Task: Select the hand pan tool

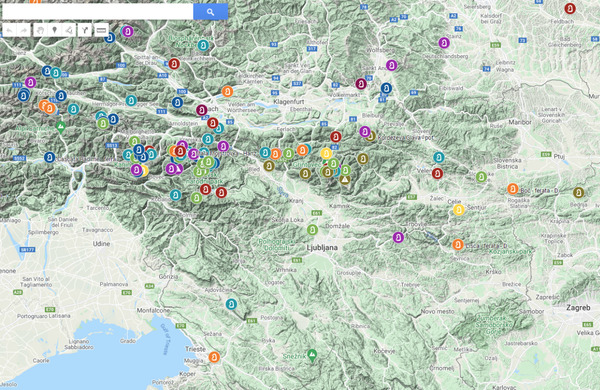Action: (x=40, y=30)
